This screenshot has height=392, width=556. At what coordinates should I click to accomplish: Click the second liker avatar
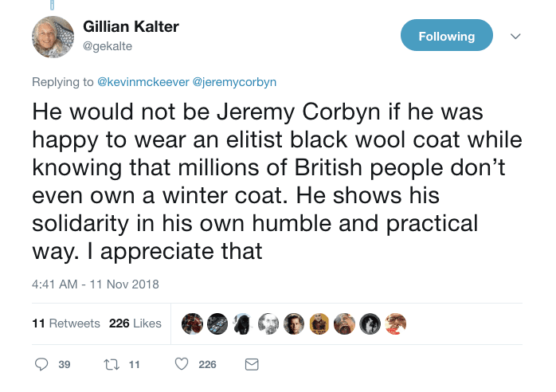pos(217,323)
